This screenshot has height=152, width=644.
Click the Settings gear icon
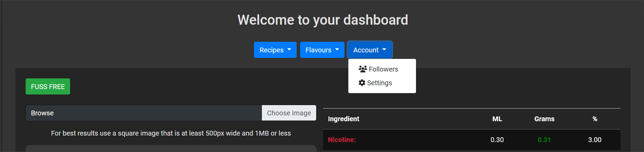click(x=362, y=83)
